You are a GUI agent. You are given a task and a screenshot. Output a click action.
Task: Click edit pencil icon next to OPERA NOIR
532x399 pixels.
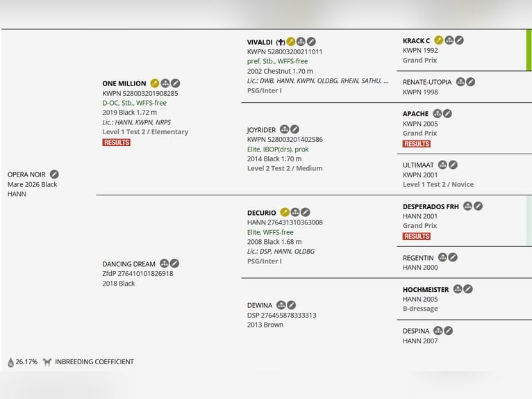click(54, 174)
